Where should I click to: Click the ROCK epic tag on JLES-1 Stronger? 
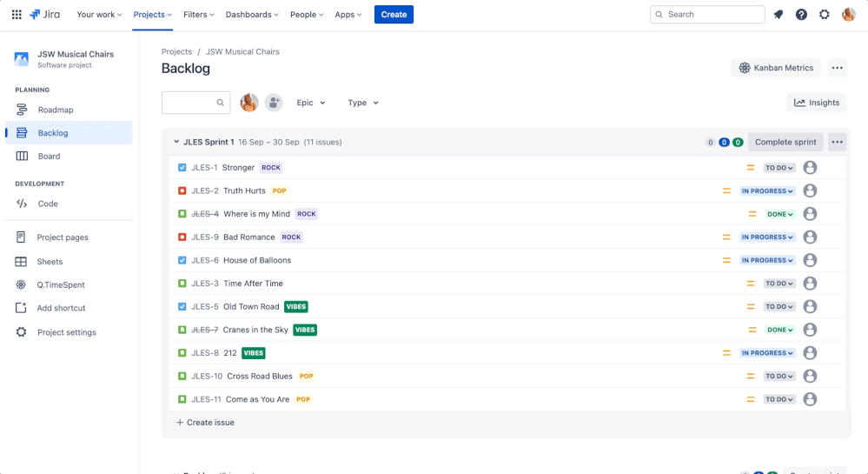(x=271, y=168)
